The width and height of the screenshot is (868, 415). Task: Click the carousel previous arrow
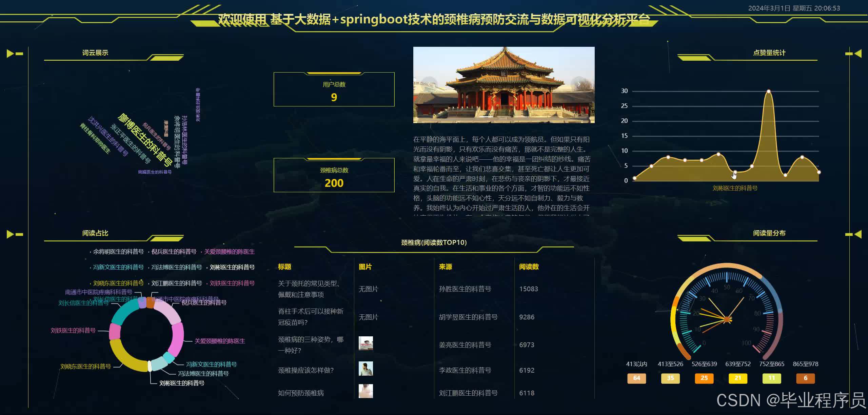429,84
